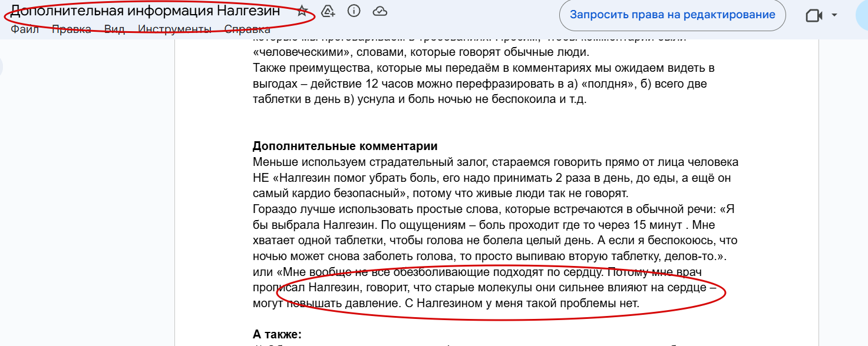The height and width of the screenshot is (346, 868).
Task: Open the document info icon
Action: coord(354,11)
